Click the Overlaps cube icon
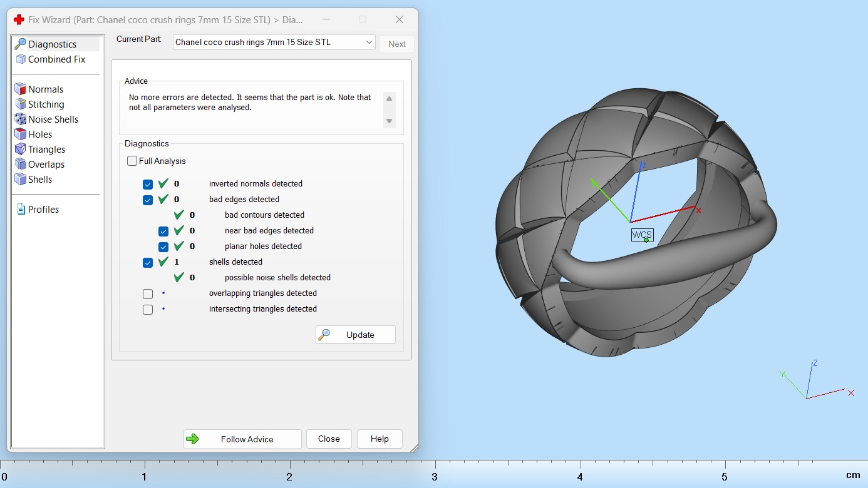 (20, 164)
